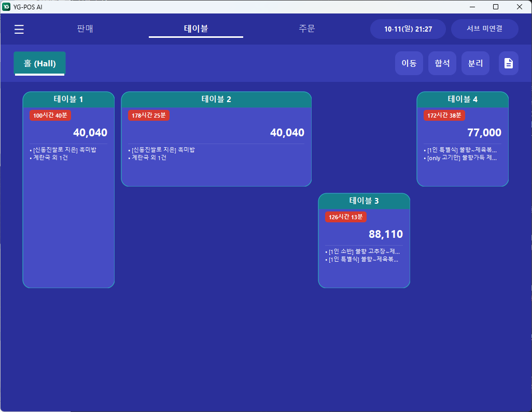
Task: Minimize the YG-POS AI window
Action: (x=472, y=7)
